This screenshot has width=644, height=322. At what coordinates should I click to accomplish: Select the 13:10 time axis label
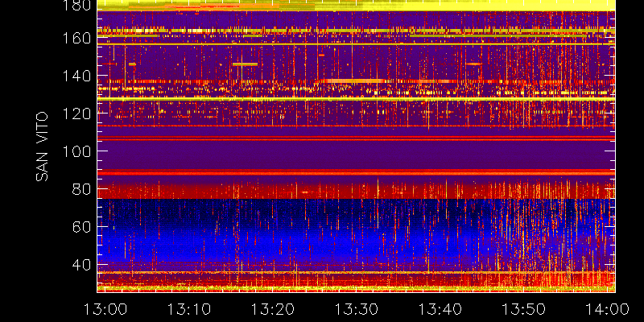[189, 309]
